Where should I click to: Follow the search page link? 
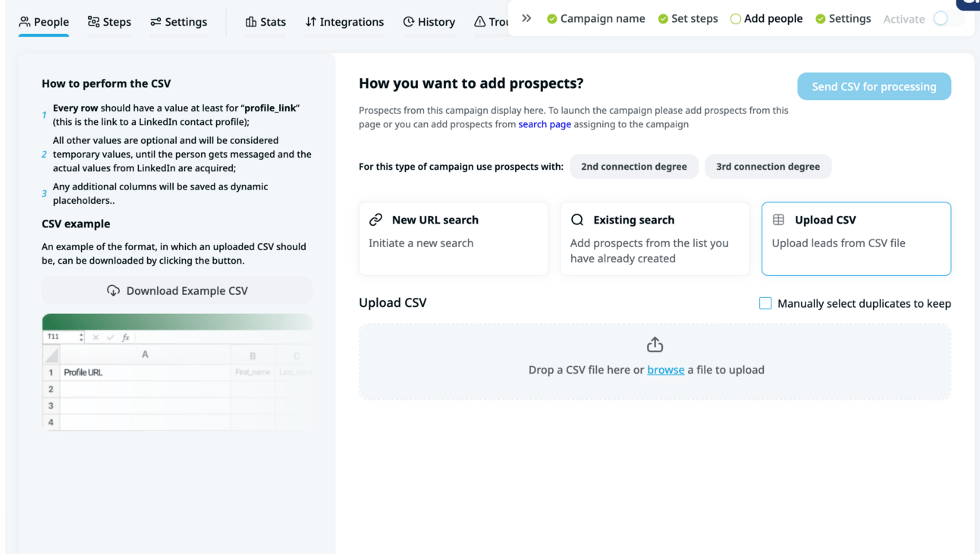pos(545,124)
